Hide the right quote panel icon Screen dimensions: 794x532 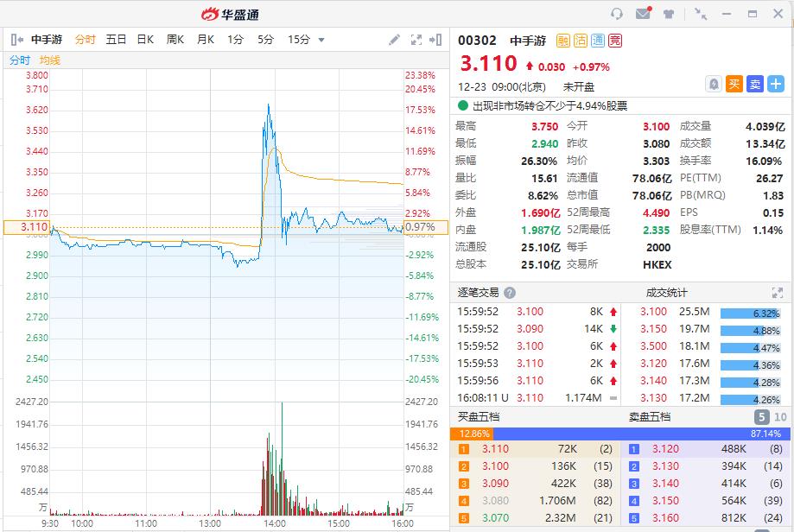[x=435, y=40]
